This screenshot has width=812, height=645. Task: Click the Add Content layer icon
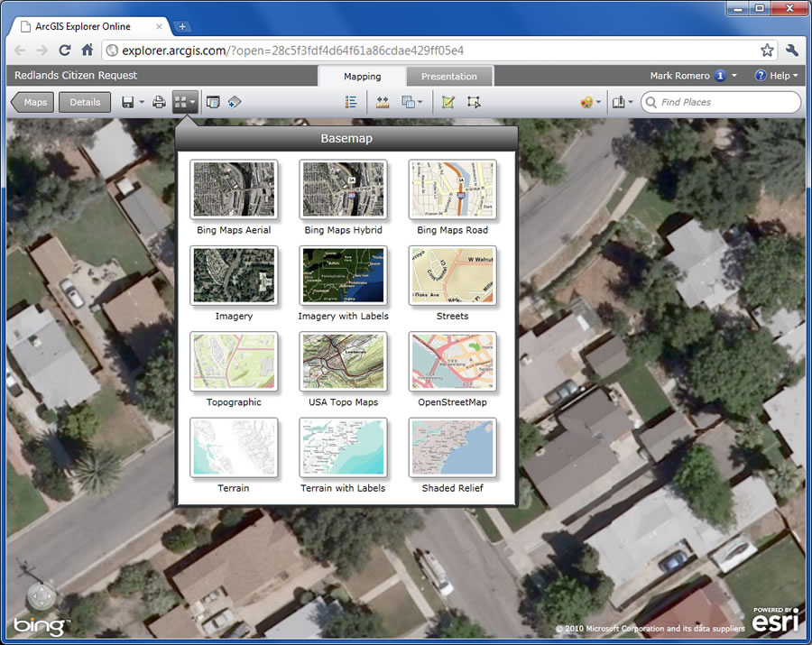[234, 102]
